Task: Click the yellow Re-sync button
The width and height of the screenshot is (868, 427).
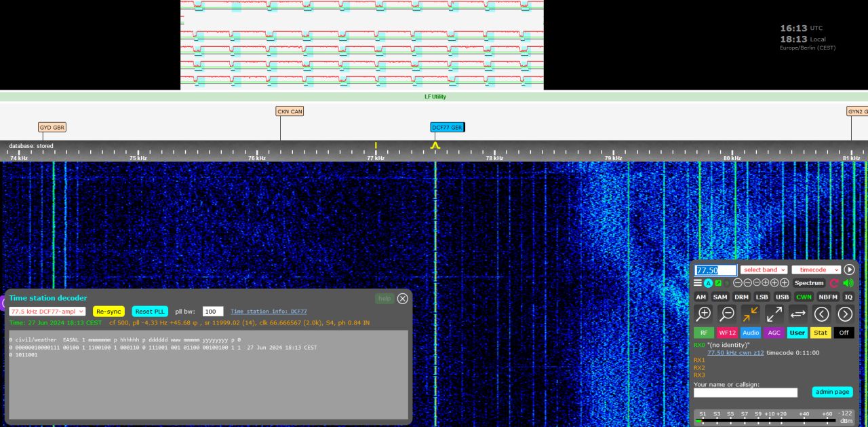Action: 108,312
